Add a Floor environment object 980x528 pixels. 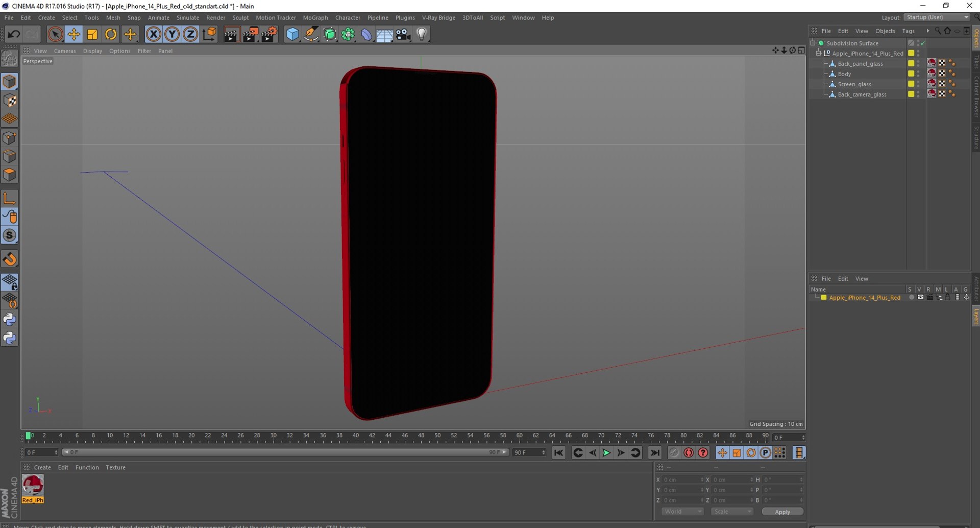[x=384, y=34]
